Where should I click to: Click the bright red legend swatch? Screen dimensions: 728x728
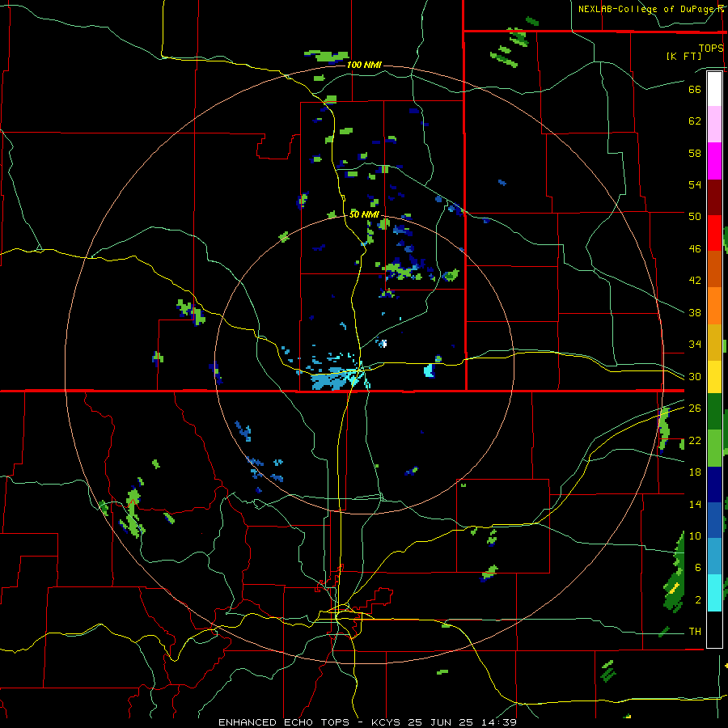coord(714,233)
